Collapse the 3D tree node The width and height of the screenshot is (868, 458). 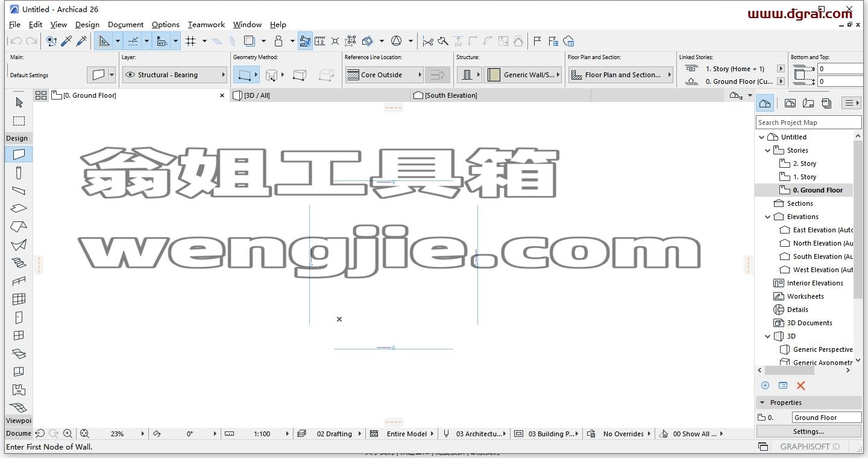coord(768,336)
